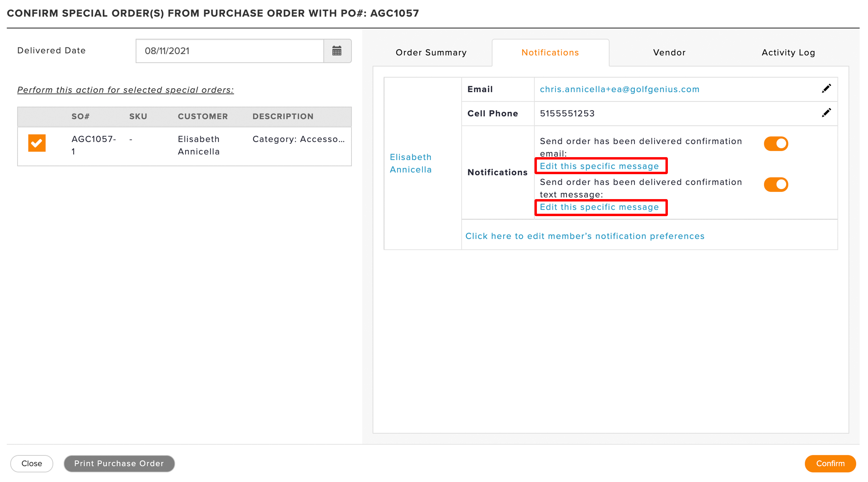
Task: Select the AGC1057-1 order number cell
Action: (94, 145)
